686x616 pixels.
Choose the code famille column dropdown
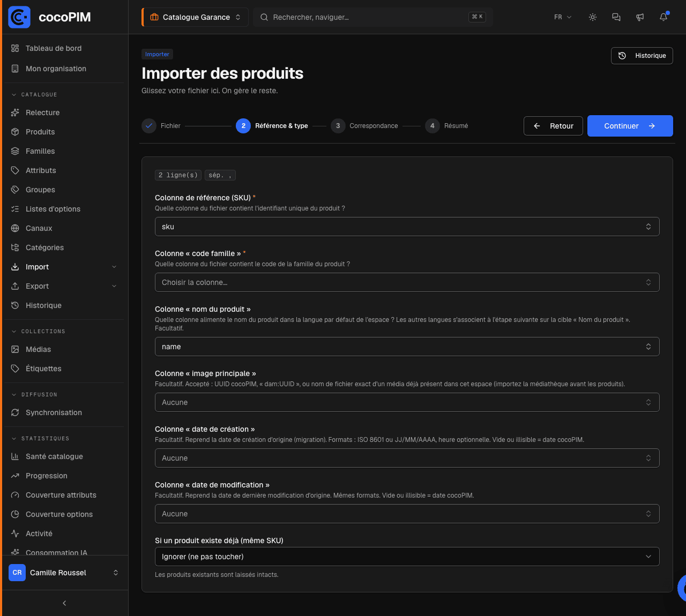click(407, 282)
